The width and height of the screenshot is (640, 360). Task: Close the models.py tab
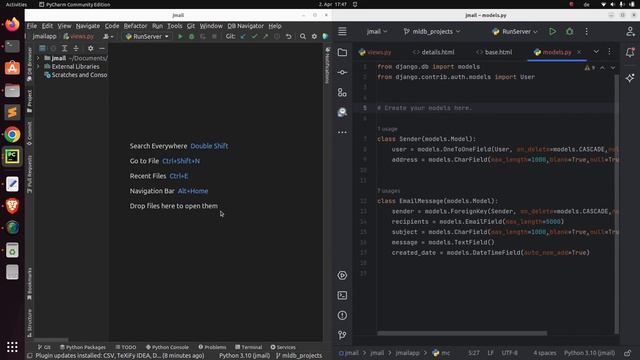(579, 52)
